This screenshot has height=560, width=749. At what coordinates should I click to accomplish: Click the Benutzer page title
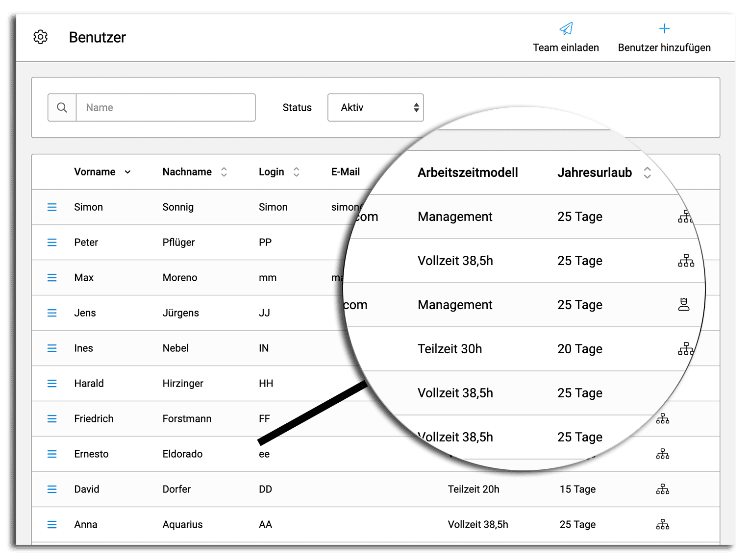[97, 37]
